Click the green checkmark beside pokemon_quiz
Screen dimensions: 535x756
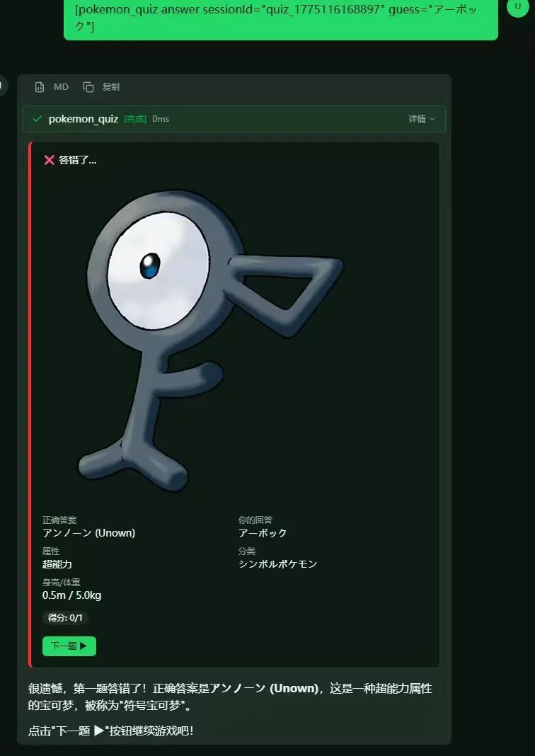tap(37, 119)
